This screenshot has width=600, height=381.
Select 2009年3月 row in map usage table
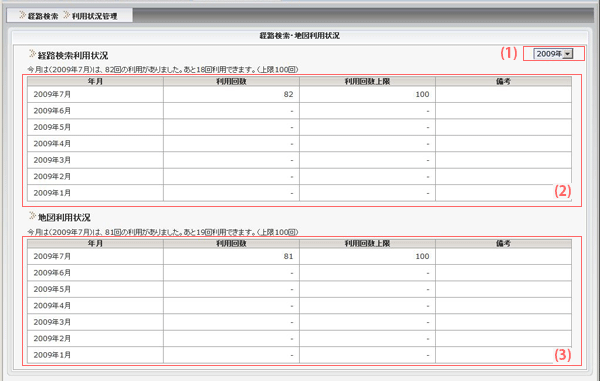click(x=299, y=322)
